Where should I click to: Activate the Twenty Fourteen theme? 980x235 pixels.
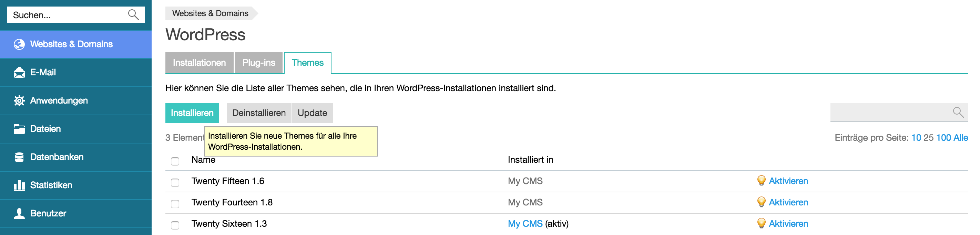788,202
